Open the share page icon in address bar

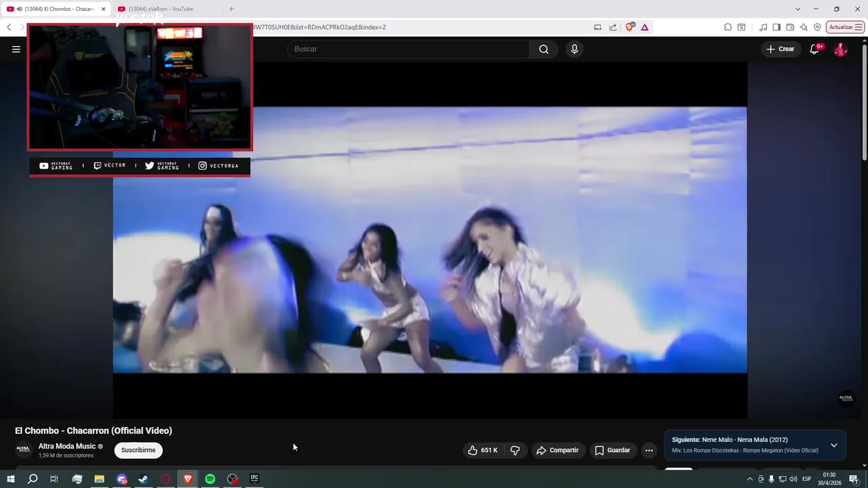613,27
